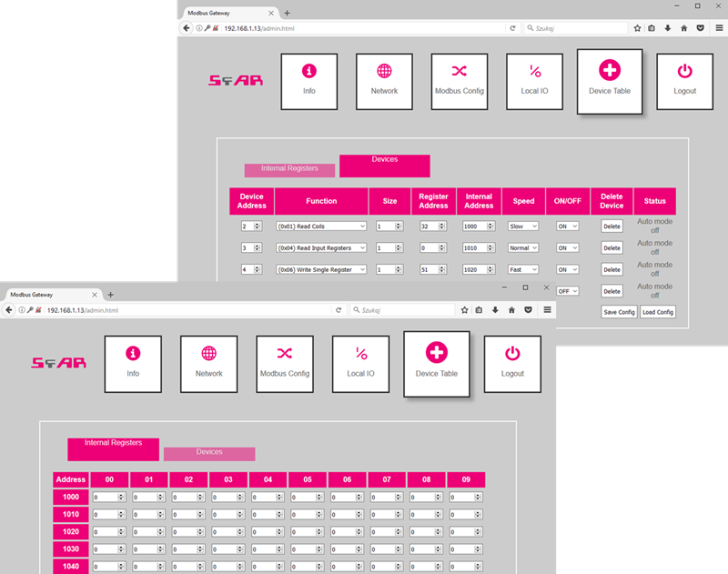Expand the Function dropdown showing Read Coils
Image resolution: width=728 pixels, height=574 pixels.
coord(321,226)
